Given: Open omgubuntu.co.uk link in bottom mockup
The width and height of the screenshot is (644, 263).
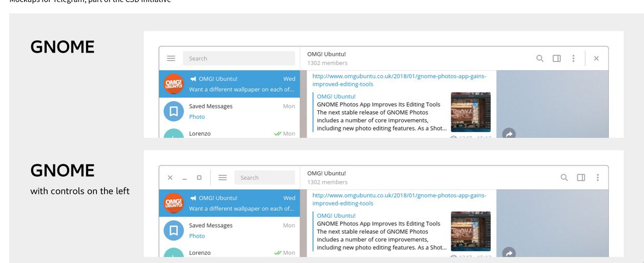Looking at the screenshot, I should [399, 199].
